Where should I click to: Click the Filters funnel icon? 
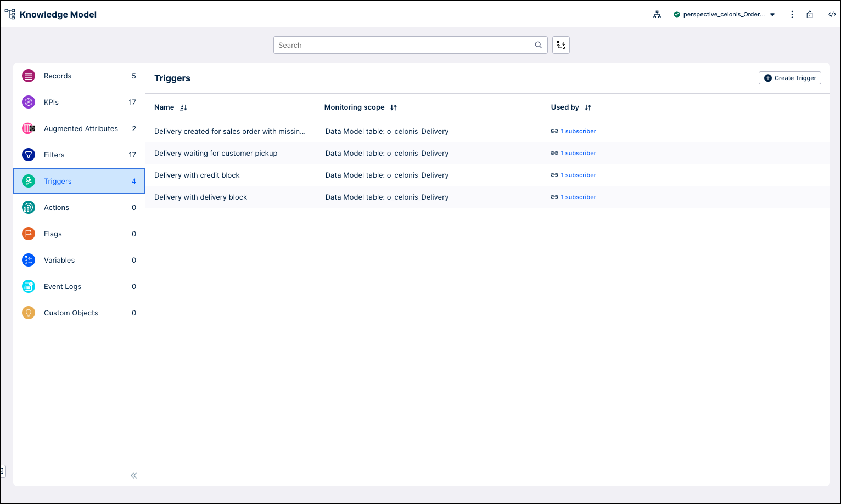[29, 155]
